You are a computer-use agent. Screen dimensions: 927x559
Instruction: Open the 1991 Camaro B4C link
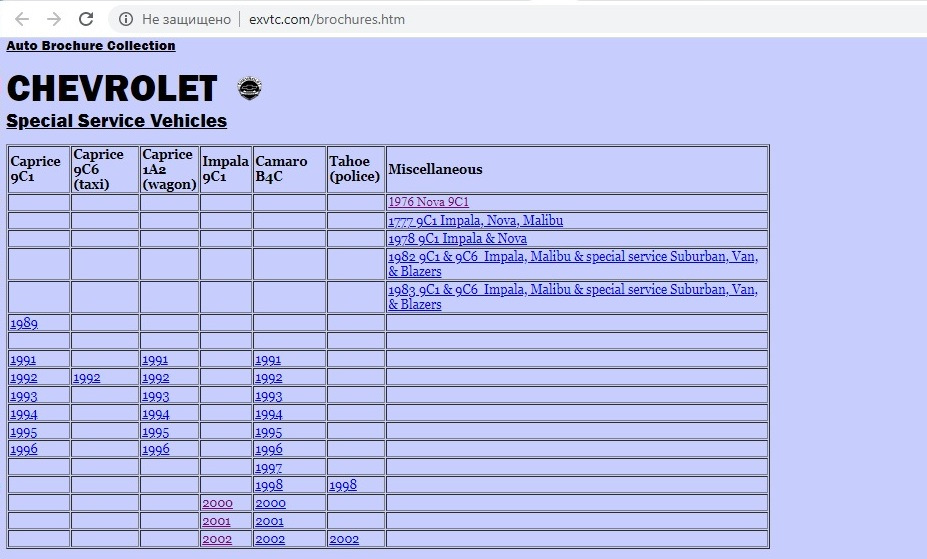[x=268, y=359]
